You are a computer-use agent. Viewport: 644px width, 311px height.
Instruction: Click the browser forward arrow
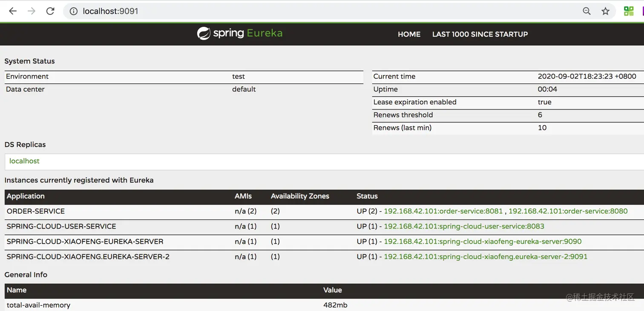[32, 11]
